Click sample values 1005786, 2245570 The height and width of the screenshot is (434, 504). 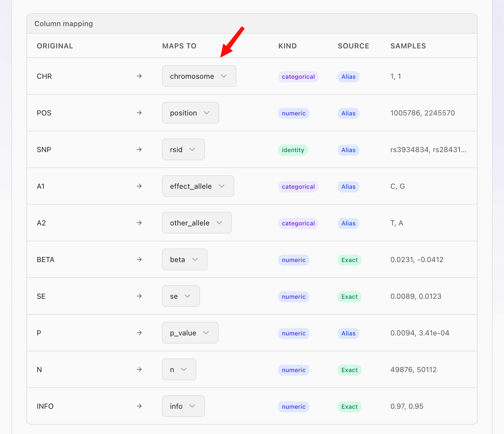pos(423,113)
